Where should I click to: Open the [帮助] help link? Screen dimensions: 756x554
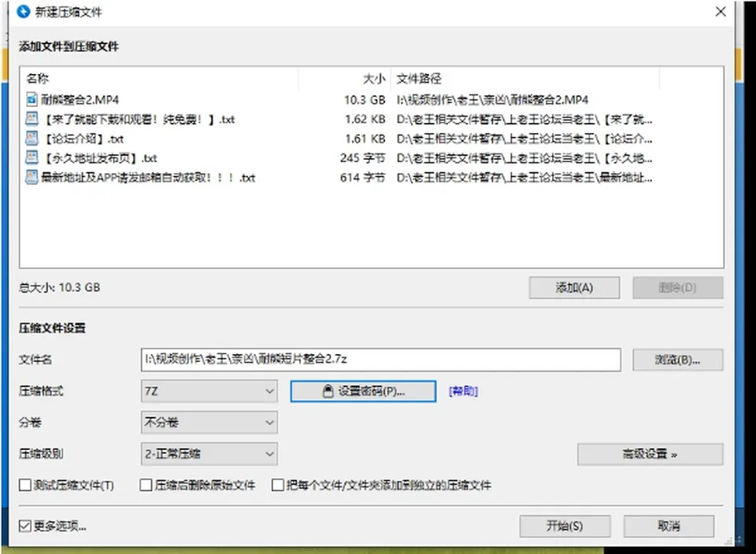click(x=463, y=391)
